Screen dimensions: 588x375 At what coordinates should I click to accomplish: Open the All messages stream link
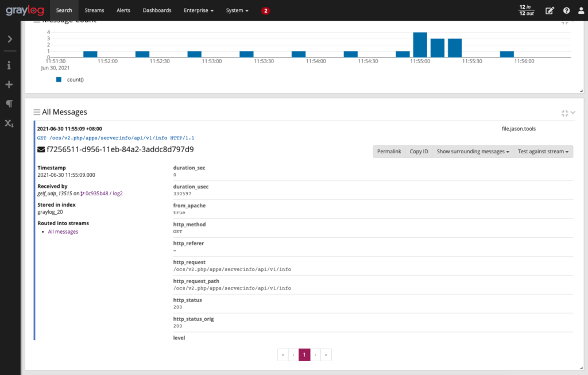pyautogui.click(x=63, y=232)
